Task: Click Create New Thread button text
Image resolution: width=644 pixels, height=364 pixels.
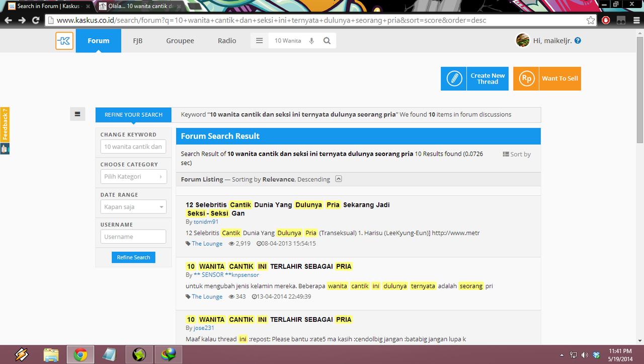Action: pyautogui.click(x=488, y=79)
